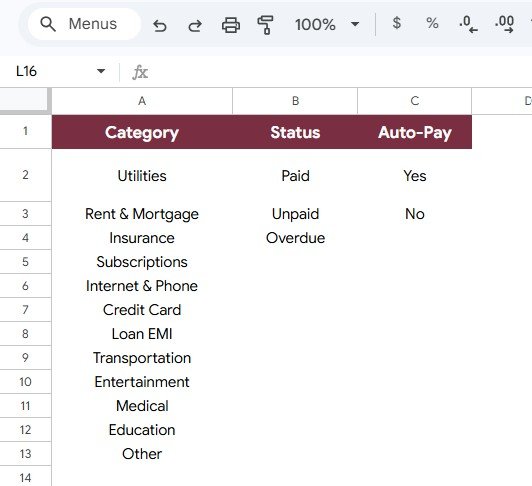Select row 1 header

[x=25, y=131]
